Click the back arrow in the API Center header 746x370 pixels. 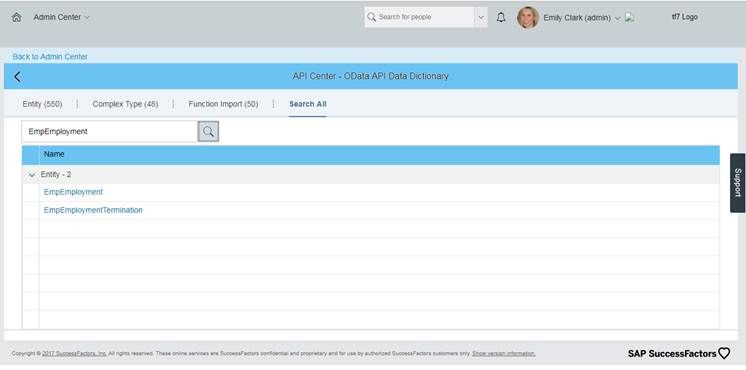[18, 77]
